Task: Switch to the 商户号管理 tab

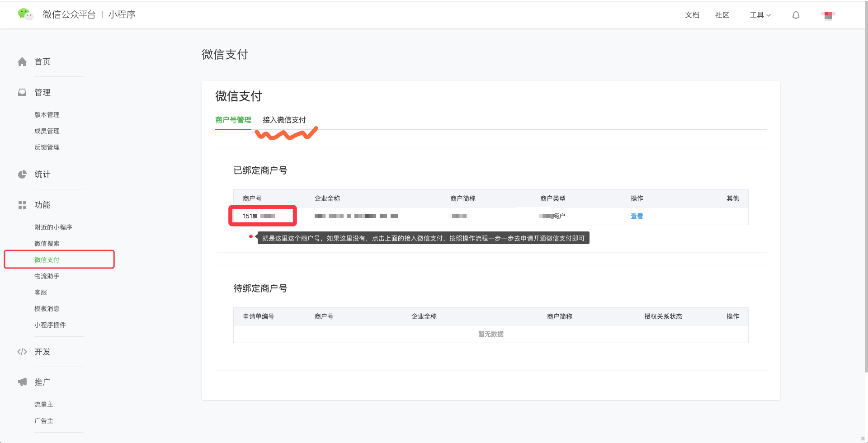Action: tap(233, 120)
